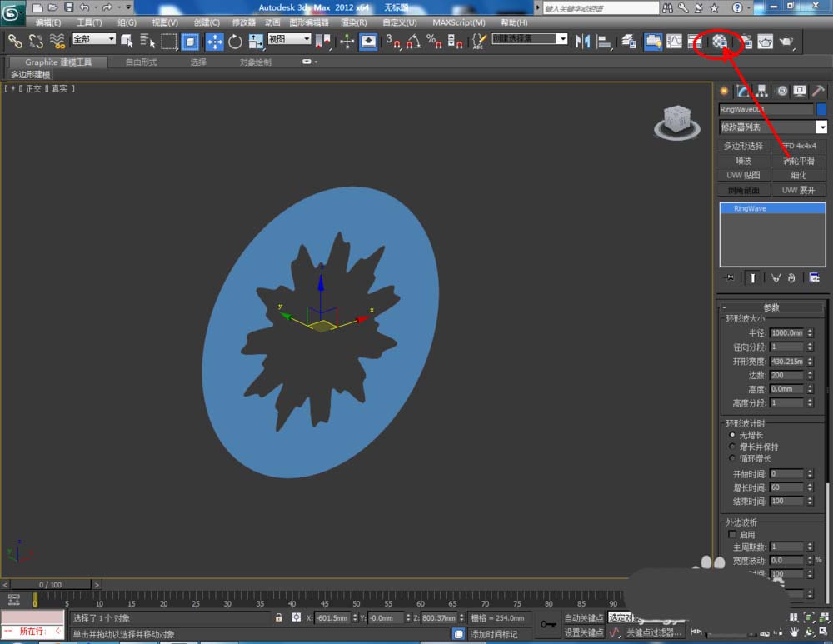This screenshot has width=833, height=644.
Task: Switch to the Utilities hammer panel
Action: point(819,91)
